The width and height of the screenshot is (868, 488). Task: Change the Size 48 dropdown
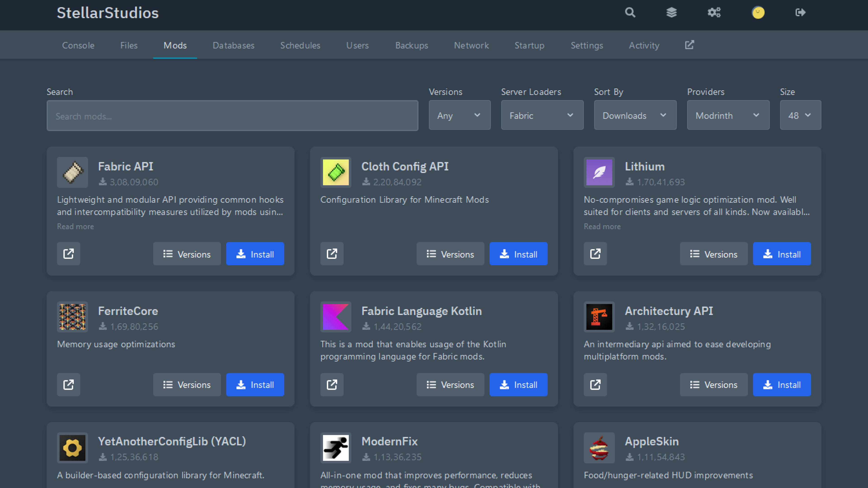tap(800, 115)
